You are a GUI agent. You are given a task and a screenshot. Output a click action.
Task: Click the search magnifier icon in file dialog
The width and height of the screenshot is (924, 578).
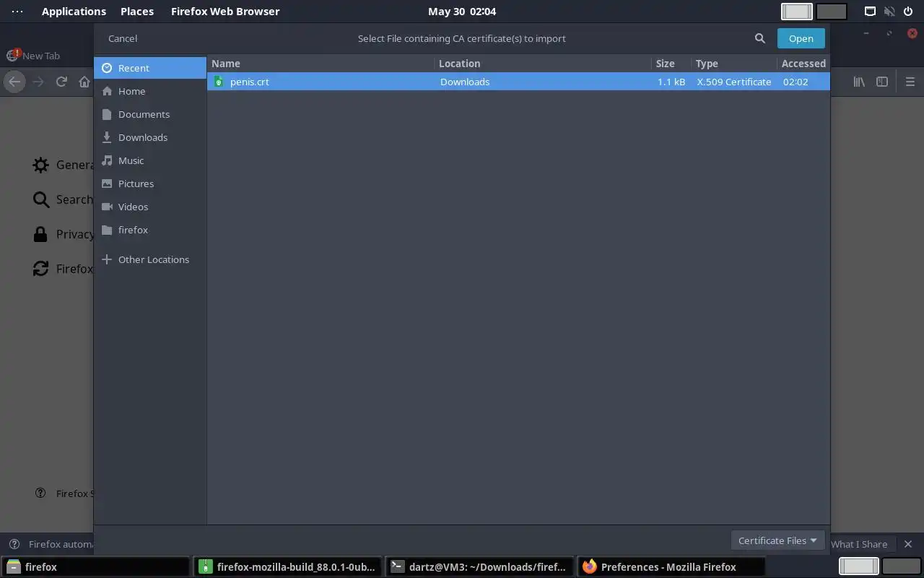(759, 38)
